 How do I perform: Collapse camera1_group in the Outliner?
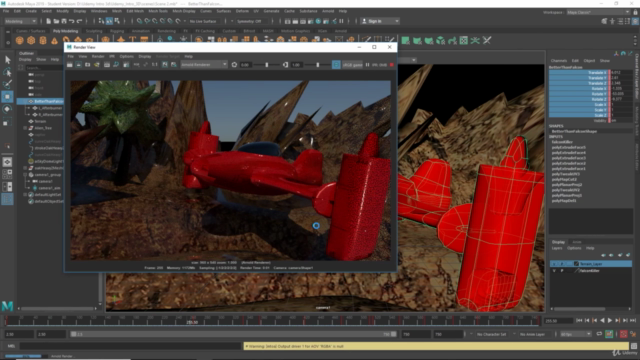click(25, 175)
